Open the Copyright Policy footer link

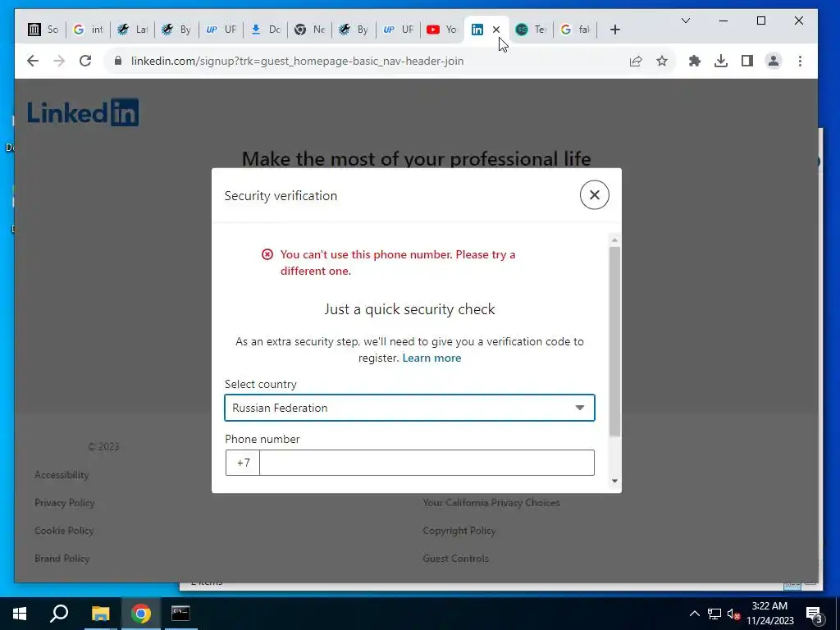[x=459, y=531]
